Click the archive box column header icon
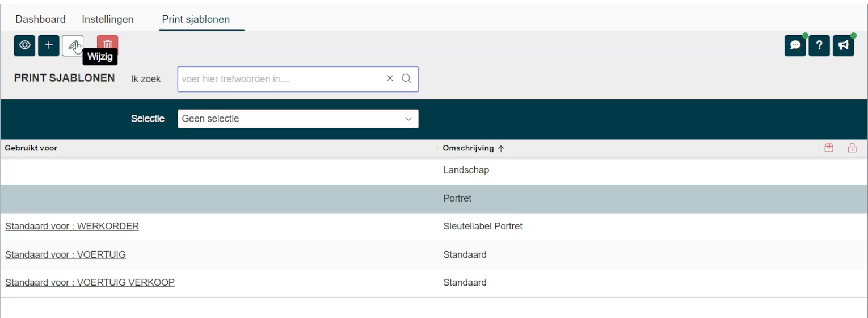 (x=829, y=148)
